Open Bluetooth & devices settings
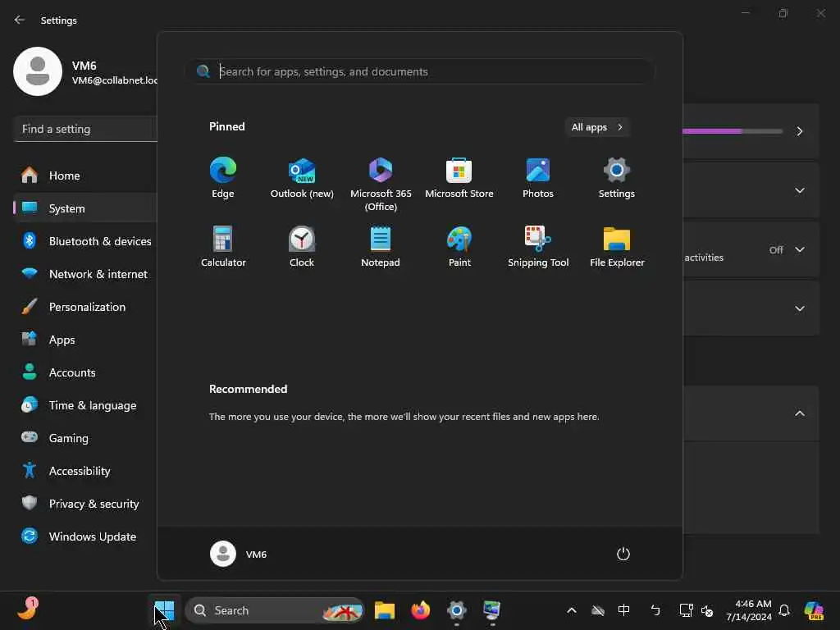 [85, 241]
